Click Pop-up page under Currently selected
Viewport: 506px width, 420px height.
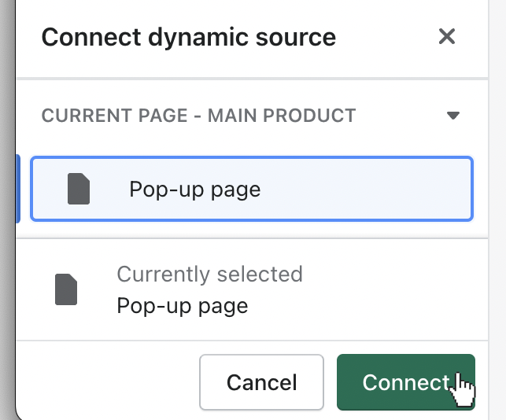(183, 306)
